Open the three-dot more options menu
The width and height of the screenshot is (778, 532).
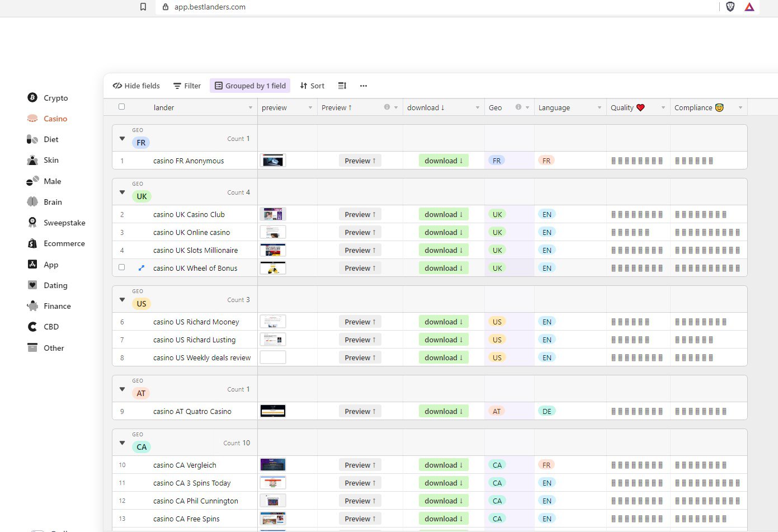pos(364,86)
